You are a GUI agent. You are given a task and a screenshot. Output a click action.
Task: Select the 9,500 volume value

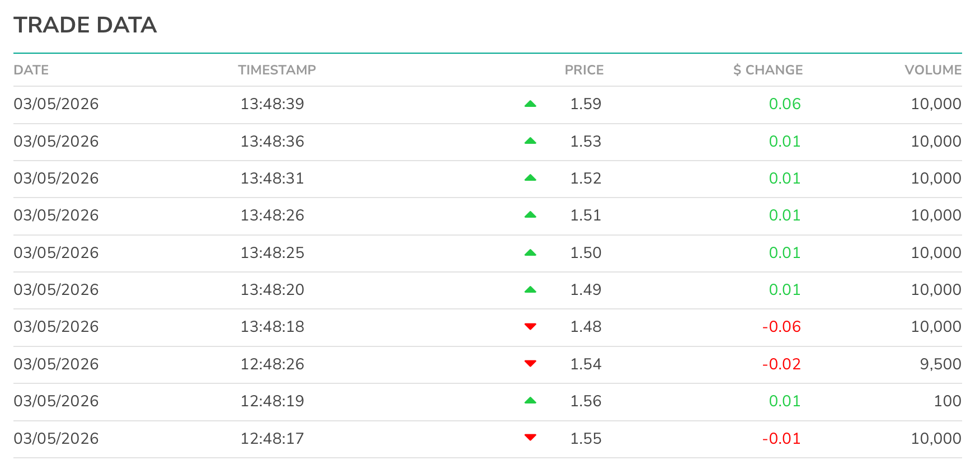(x=940, y=364)
